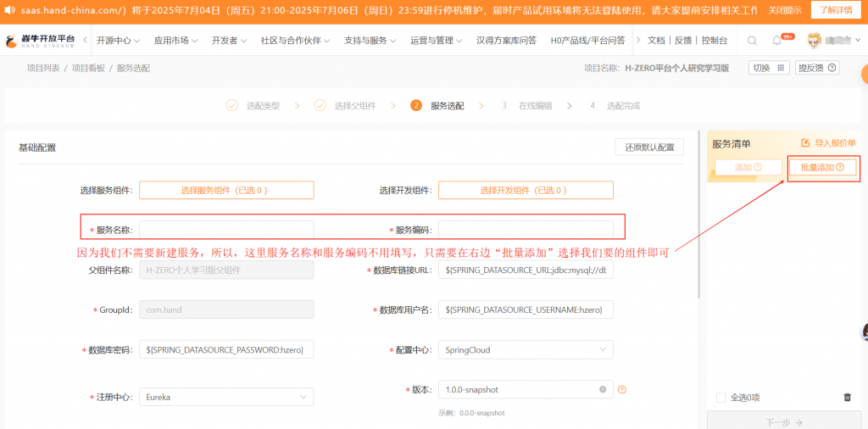868x429 pixels.
Task: Click the user avatar in top bar
Action: click(814, 41)
